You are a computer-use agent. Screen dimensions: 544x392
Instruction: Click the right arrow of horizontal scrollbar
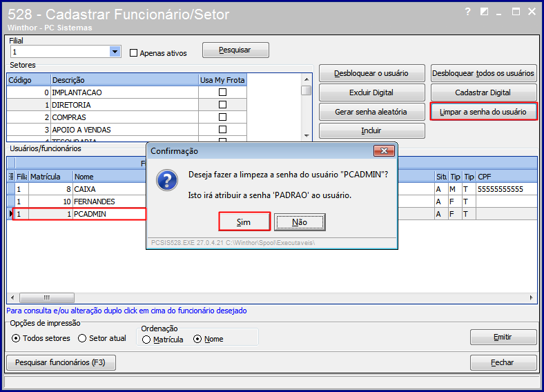531,297
